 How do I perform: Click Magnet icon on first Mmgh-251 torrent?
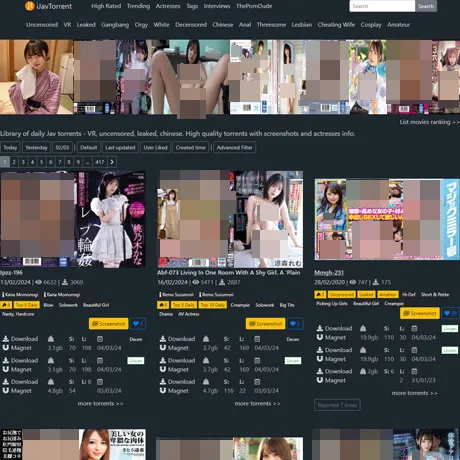(320, 337)
